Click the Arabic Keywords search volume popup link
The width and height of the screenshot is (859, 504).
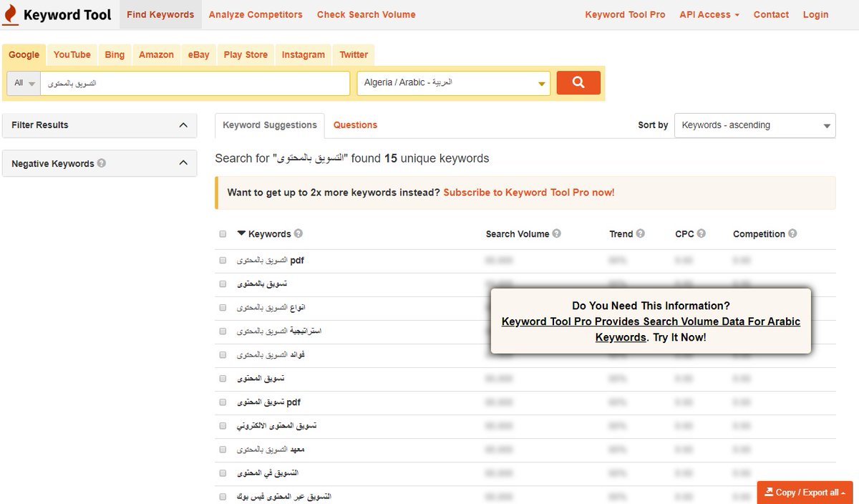[651, 329]
